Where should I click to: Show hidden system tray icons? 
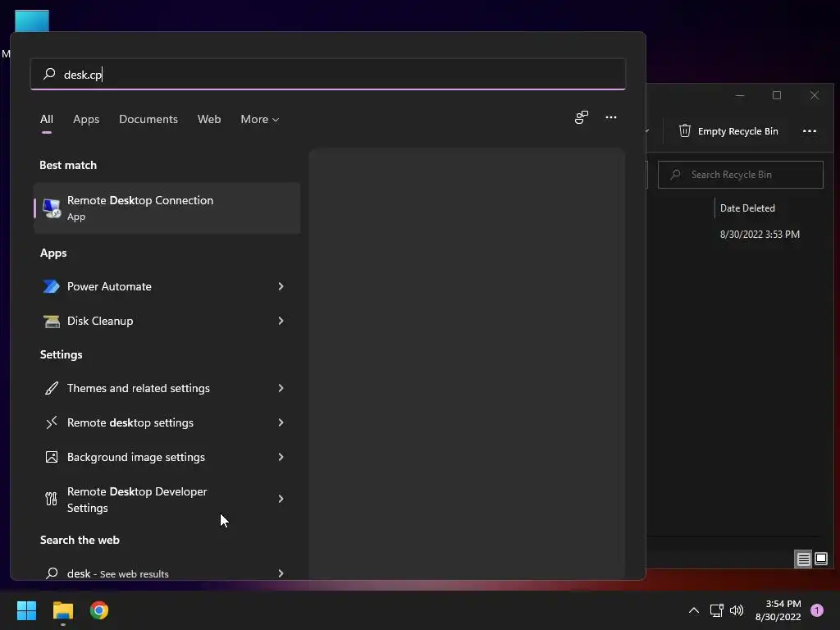[694, 610]
